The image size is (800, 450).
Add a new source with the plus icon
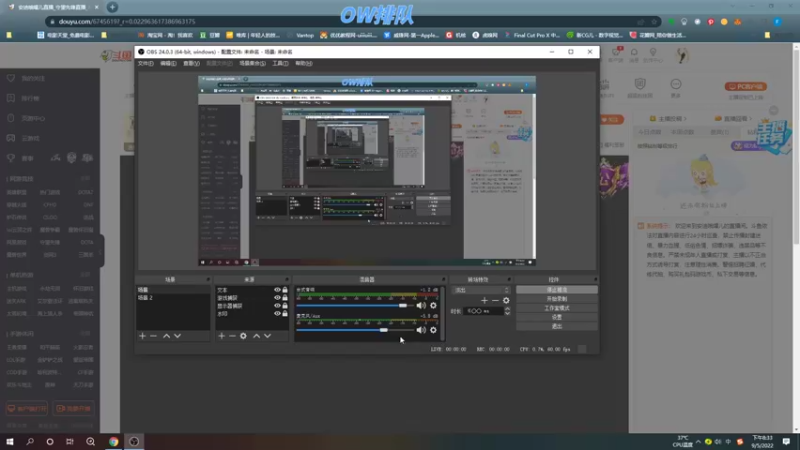221,336
